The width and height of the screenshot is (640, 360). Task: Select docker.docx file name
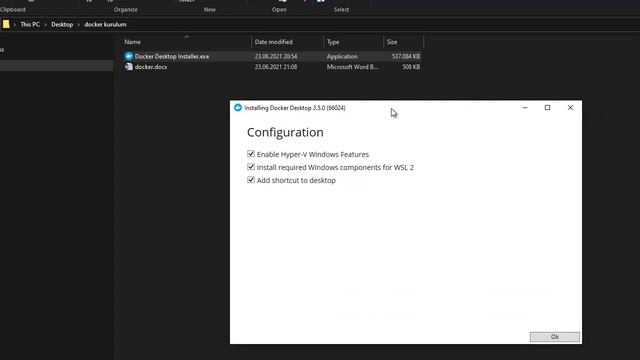pos(151,67)
